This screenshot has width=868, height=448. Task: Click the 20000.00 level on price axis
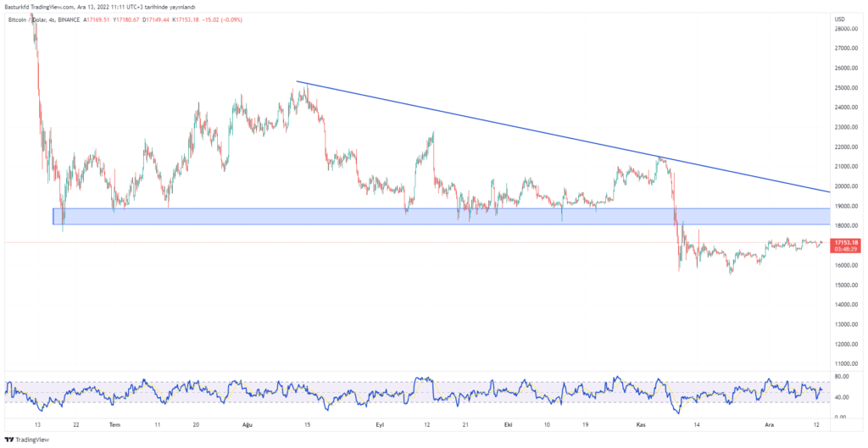pyautogui.click(x=847, y=186)
